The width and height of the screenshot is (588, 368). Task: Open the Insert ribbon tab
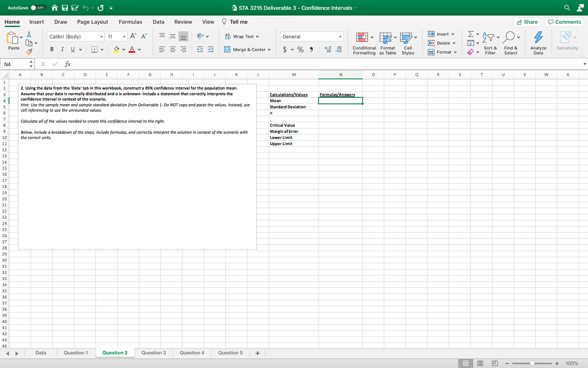tap(37, 22)
